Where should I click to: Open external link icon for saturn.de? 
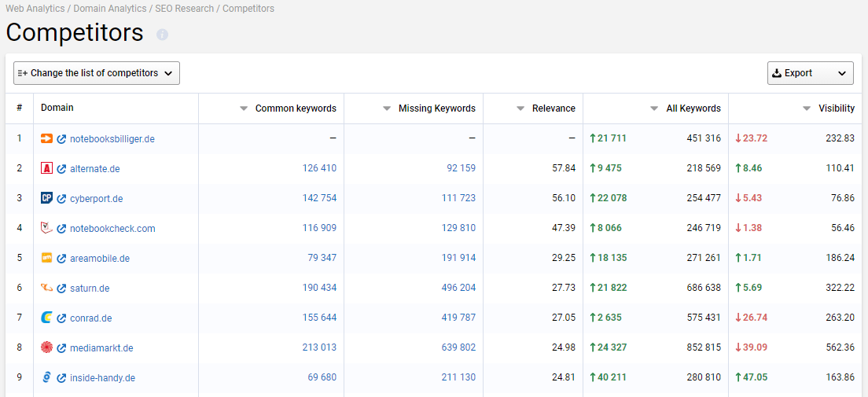(62, 289)
